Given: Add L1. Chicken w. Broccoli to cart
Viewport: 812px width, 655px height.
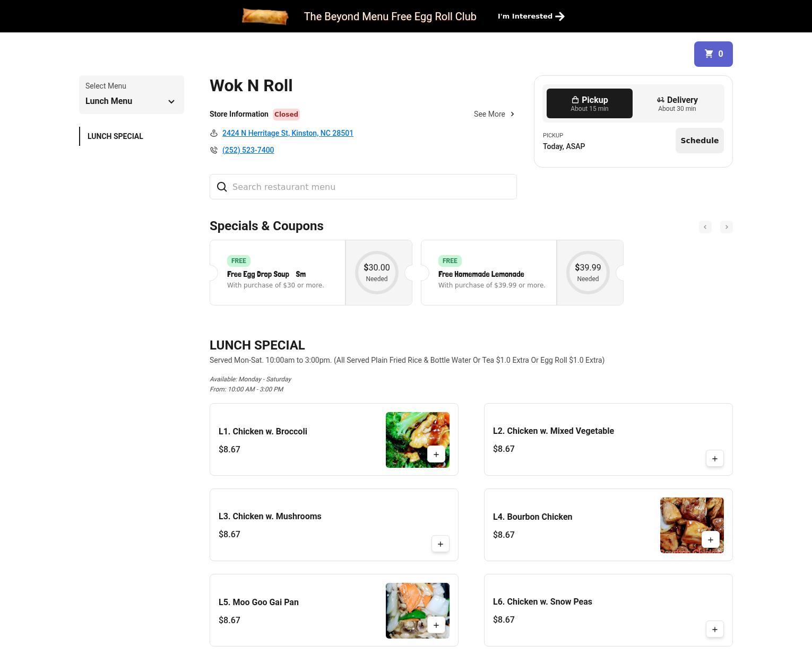Looking at the screenshot, I should pyautogui.click(x=436, y=455).
